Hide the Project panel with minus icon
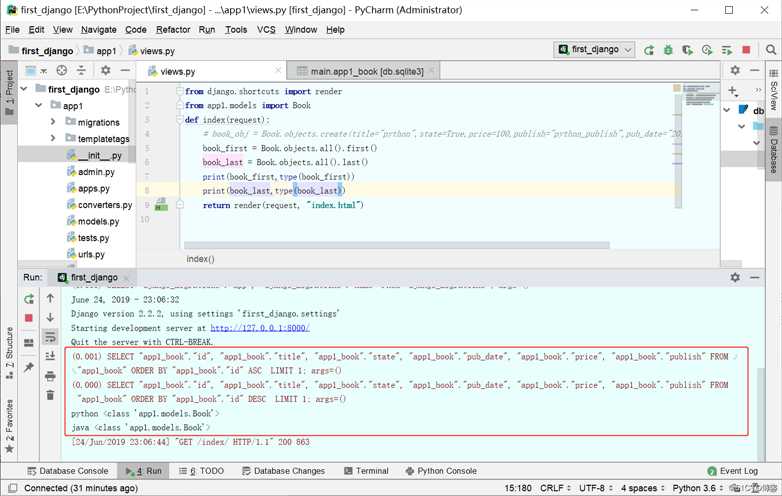The image size is (782, 496). point(125,70)
